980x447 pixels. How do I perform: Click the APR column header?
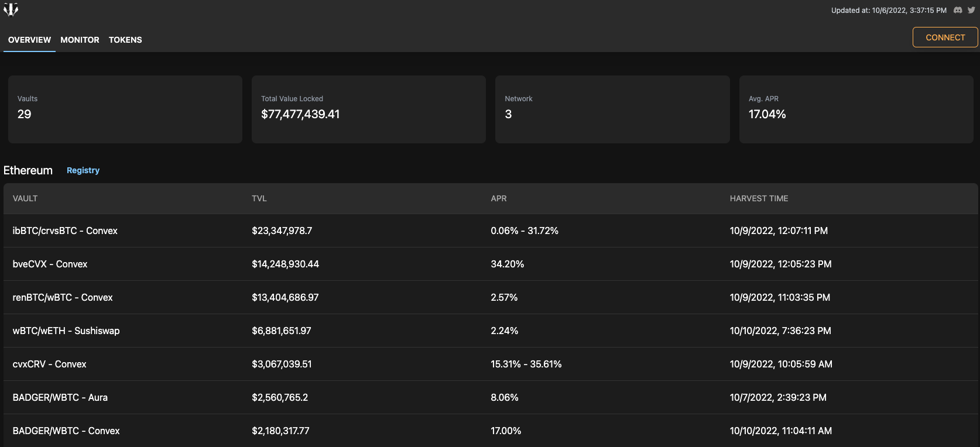click(x=499, y=198)
